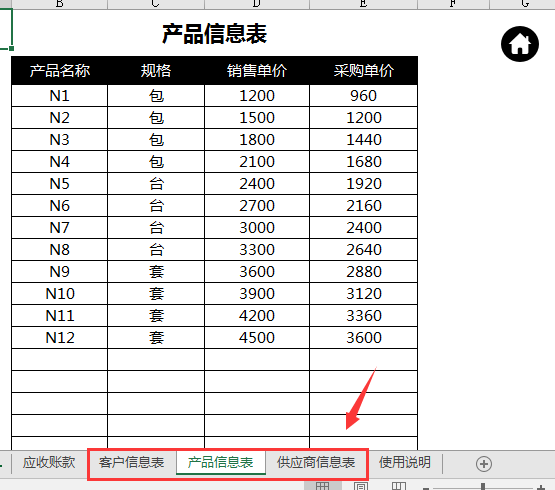Select the N12 product name cell
Screen dimensions: 555x490
click(x=59, y=337)
